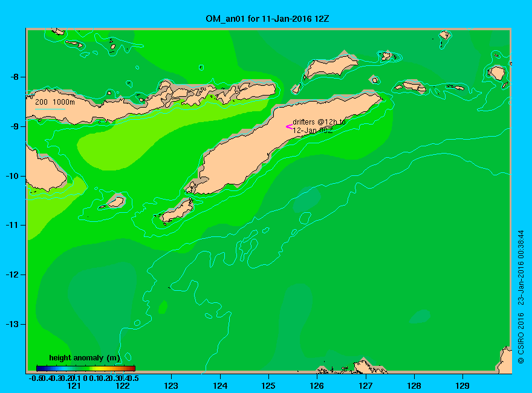Click the 'height anomaly (m)' label

point(85,358)
